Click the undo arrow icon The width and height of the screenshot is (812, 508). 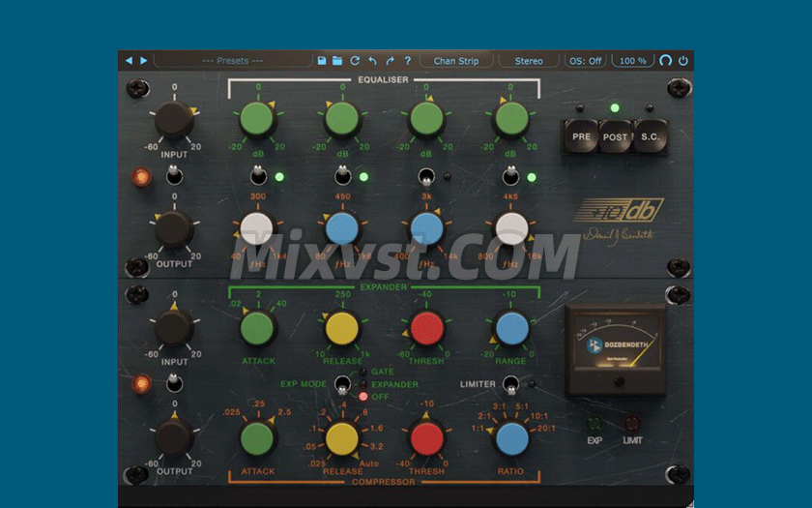[372, 61]
